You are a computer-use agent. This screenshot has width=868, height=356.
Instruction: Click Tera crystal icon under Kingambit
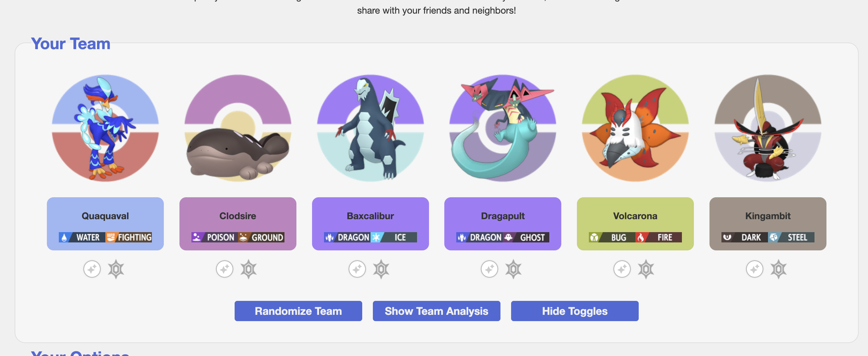click(x=779, y=269)
